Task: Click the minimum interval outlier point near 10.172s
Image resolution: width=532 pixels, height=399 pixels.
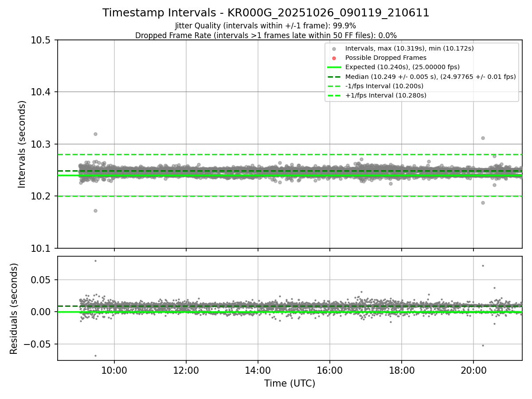Action: click(x=95, y=211)
